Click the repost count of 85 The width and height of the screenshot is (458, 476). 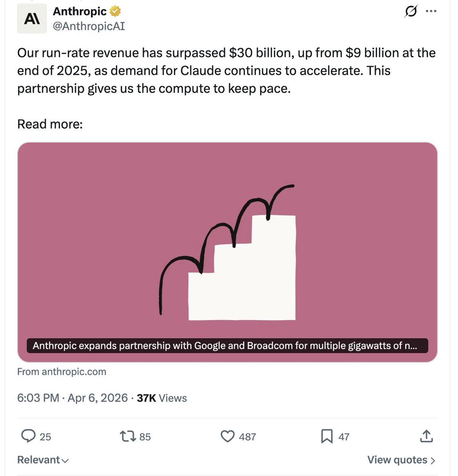145,437
